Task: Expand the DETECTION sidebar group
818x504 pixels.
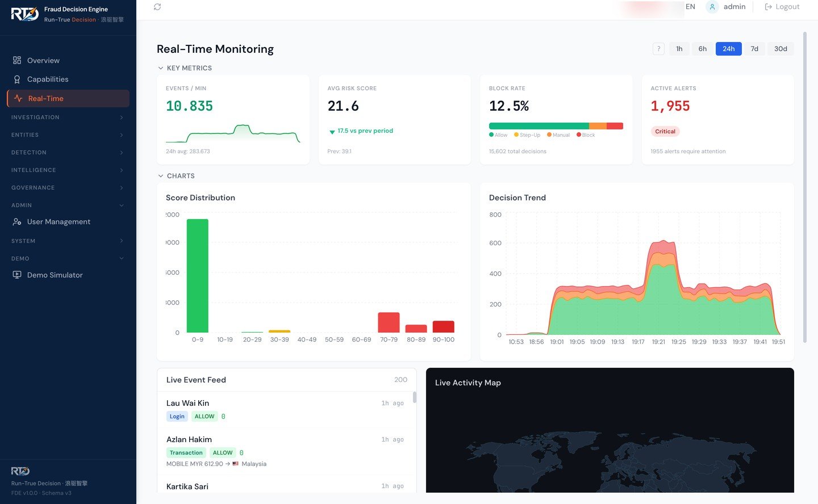Action: [x=67, y=152]
